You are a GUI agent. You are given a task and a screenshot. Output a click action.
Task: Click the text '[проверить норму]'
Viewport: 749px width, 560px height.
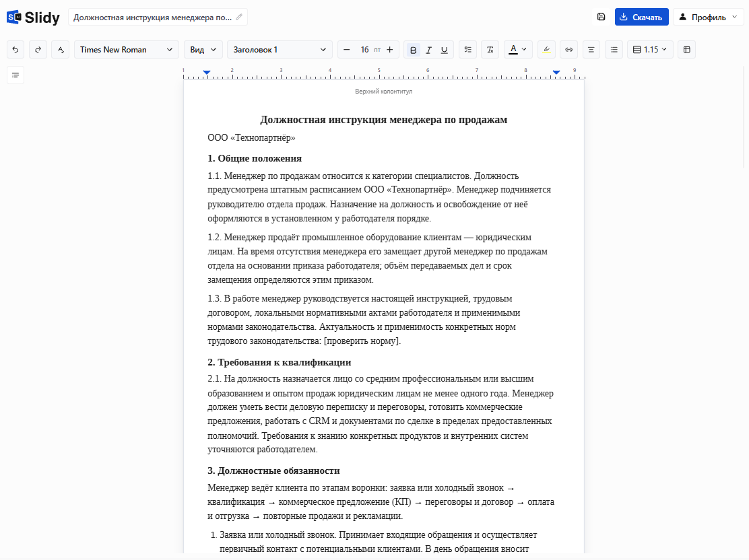[x=362, y=341]
